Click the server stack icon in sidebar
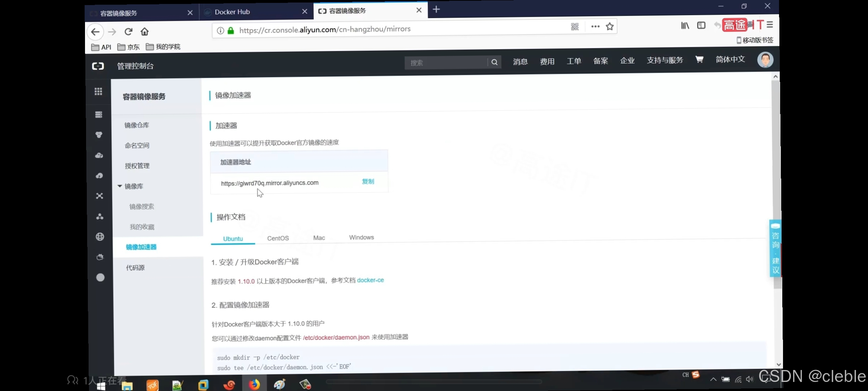The image size is (868, 391). 98,115
